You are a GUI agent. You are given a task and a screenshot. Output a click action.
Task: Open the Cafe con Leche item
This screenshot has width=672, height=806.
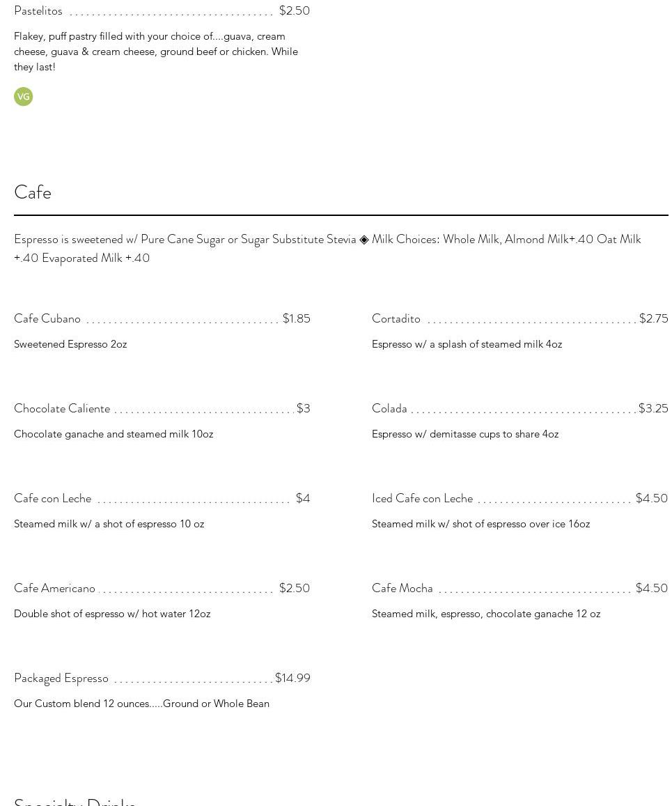53,498
